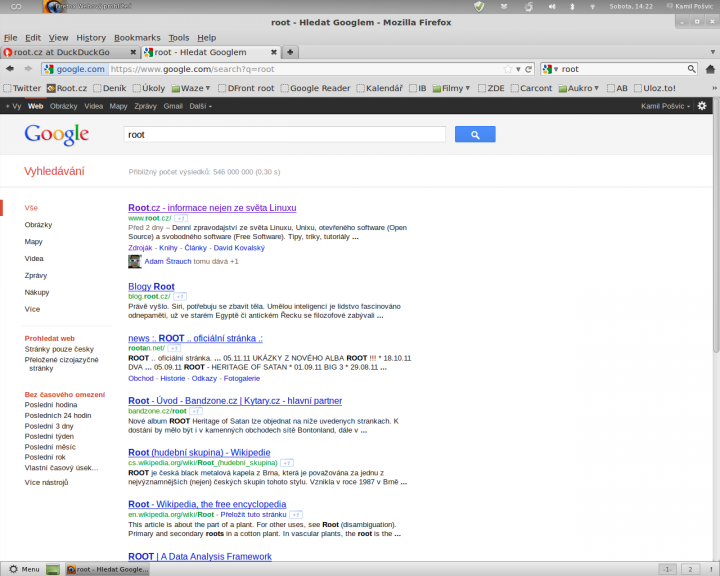Show all tabs list dropdown arrow
Viewport: 720px width, 576px height.
point(713,52)
